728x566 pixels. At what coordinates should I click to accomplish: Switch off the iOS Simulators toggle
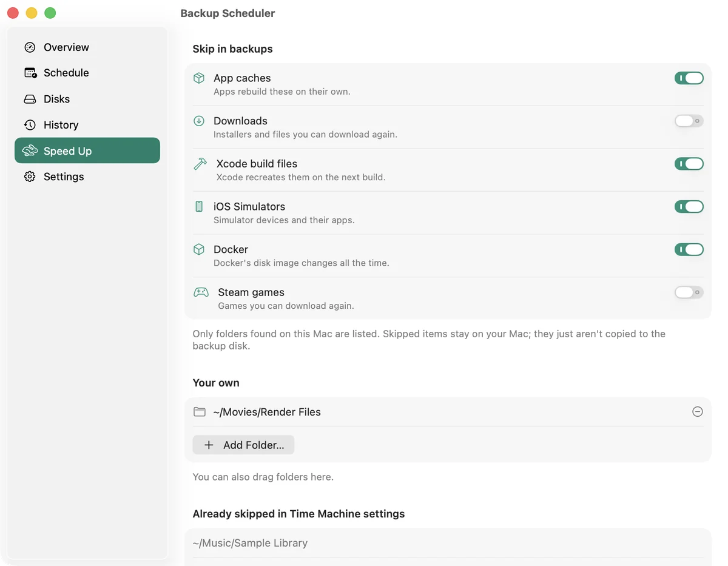689,206
